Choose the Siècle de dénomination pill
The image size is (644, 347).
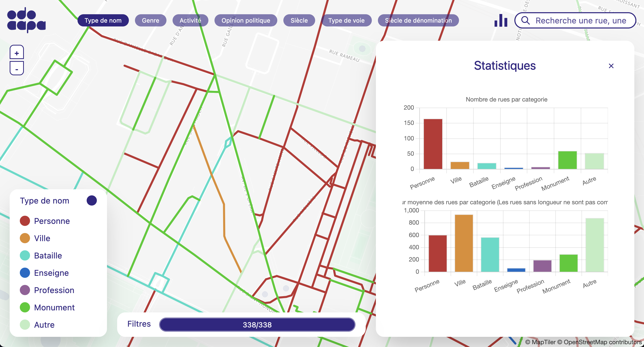point(418,20)
